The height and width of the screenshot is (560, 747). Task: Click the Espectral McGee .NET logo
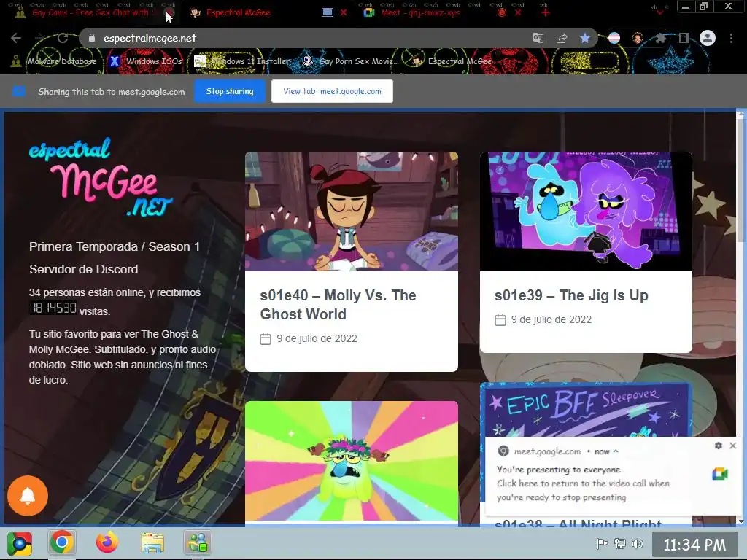[x=101, y=177]
